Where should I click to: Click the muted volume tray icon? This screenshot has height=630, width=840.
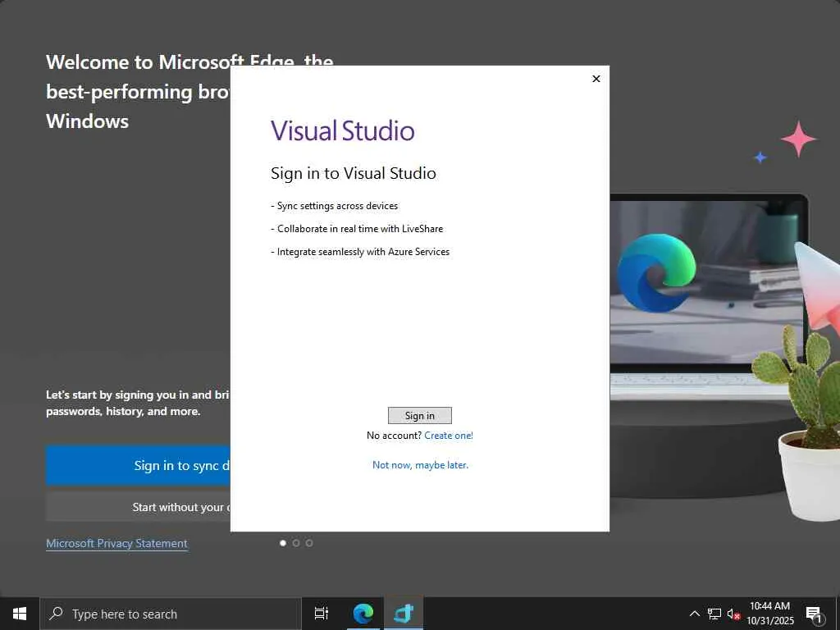click(733, 614)
